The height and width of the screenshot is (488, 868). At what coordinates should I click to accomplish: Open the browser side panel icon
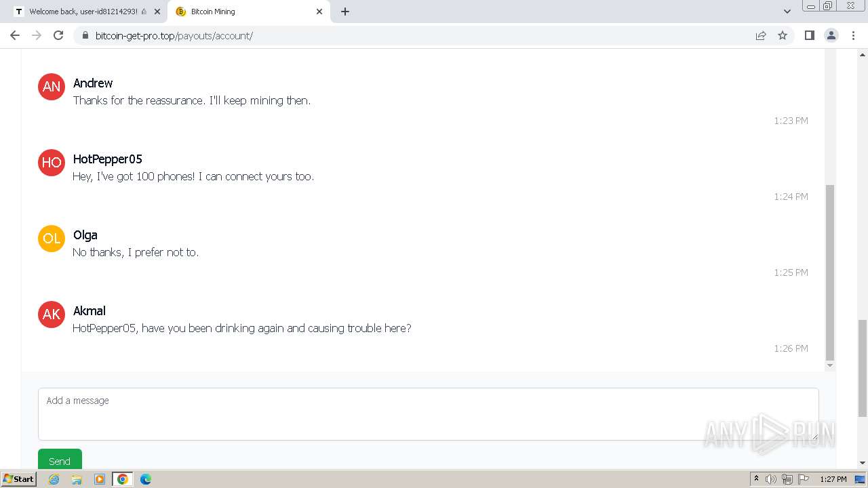tap(809, 35)
